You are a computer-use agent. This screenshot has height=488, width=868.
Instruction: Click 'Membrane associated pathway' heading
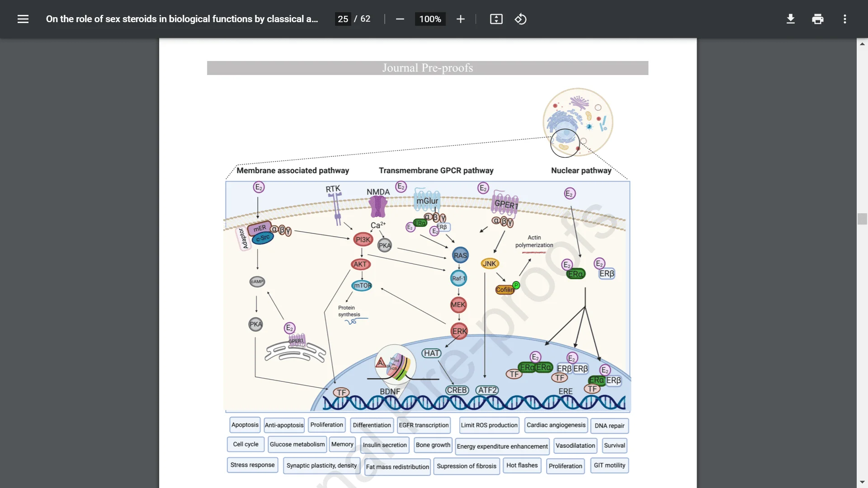point(292,170)
